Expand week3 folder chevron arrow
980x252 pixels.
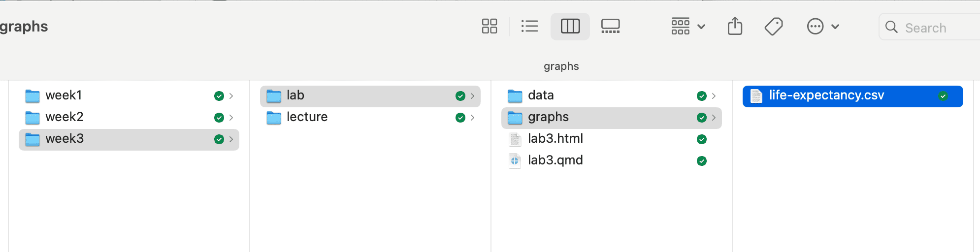(x=231, y=139)
